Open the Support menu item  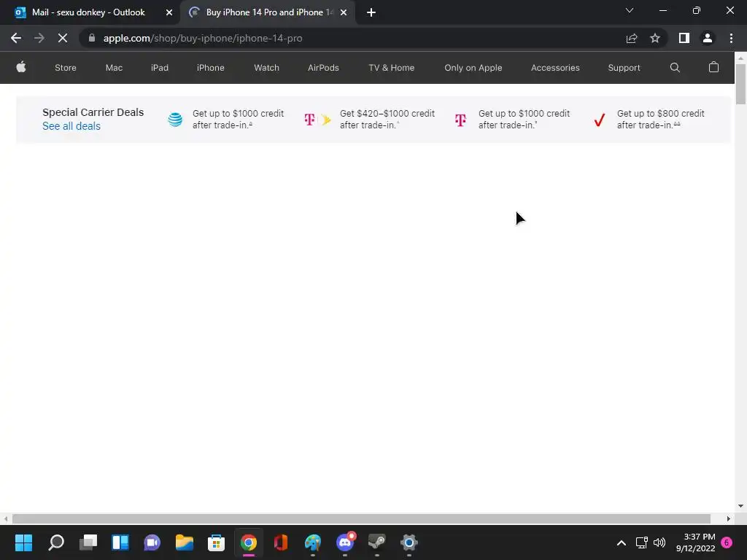click(x=624, y=68)
